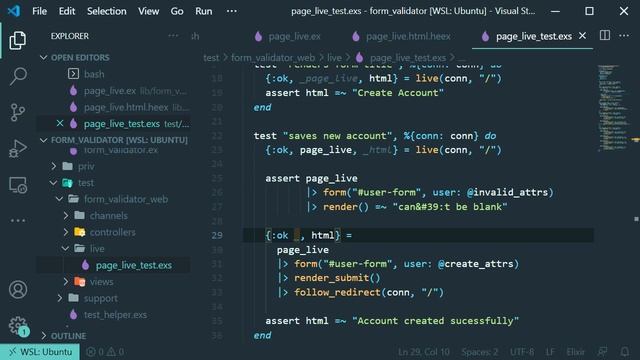Click the form_validator_web breadcrumb segment

point(273,58)
